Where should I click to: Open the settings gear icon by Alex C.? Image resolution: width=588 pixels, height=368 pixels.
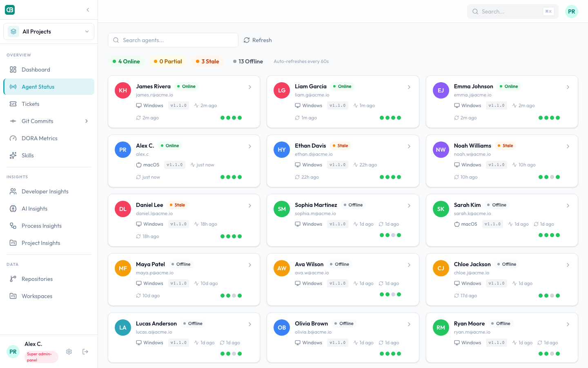click(x=69, y=352)
